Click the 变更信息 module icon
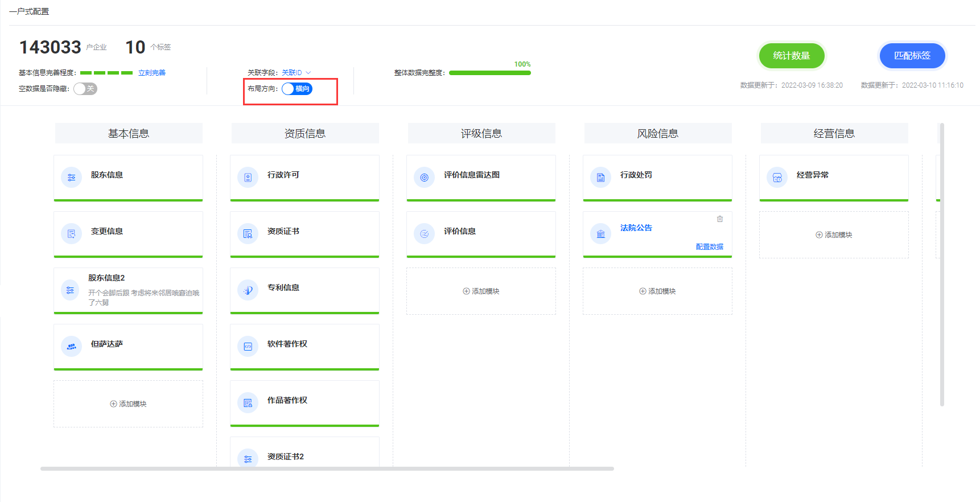The image size is (980, 502). pos(71,233)
